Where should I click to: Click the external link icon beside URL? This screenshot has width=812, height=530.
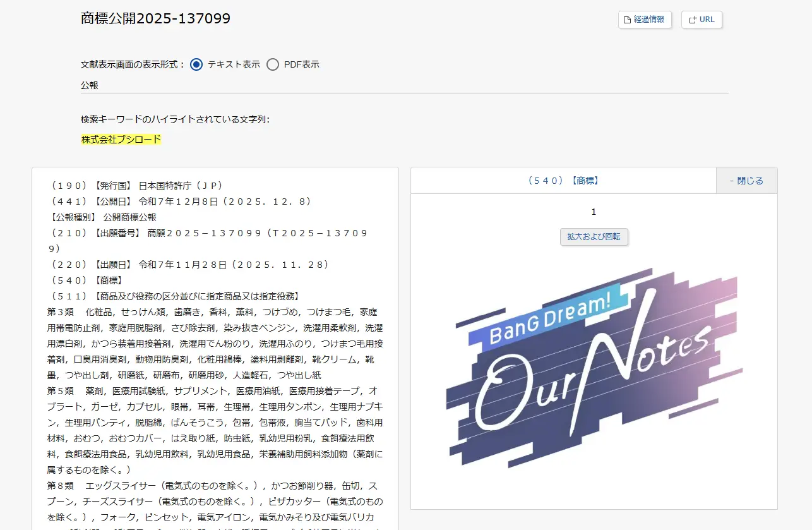coord(693,20)
